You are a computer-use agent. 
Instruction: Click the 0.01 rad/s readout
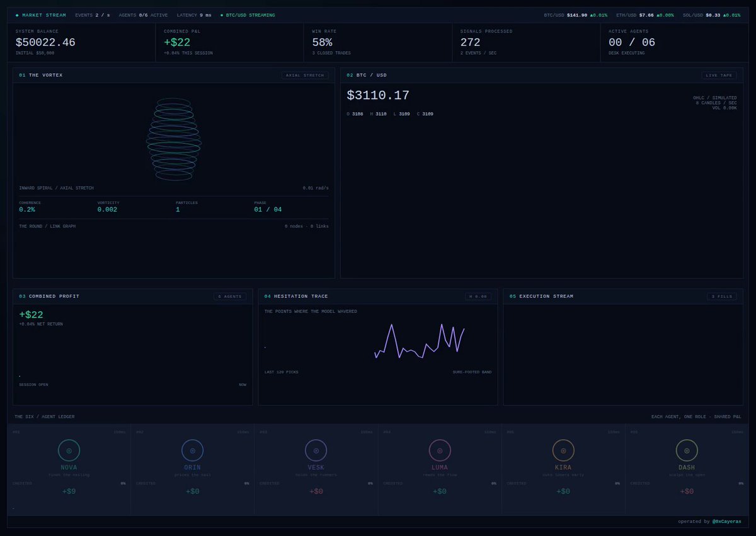(316, 188)
